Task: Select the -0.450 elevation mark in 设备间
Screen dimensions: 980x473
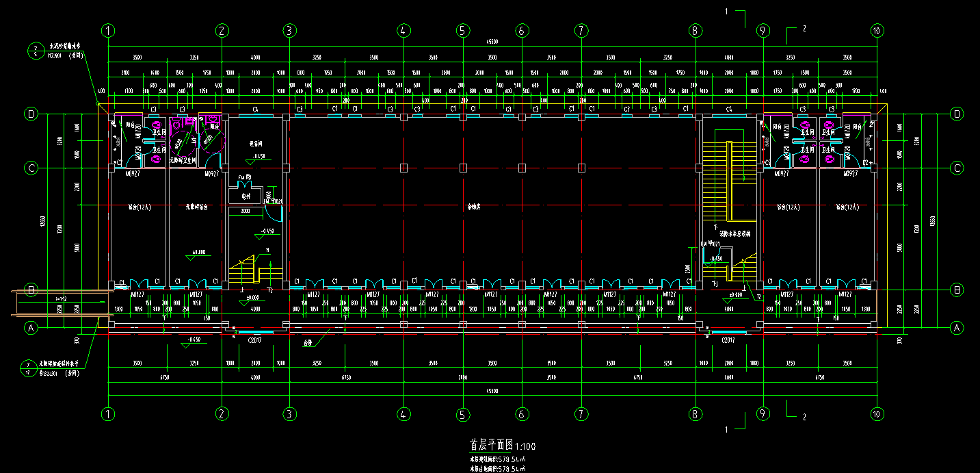Action: 258,157
